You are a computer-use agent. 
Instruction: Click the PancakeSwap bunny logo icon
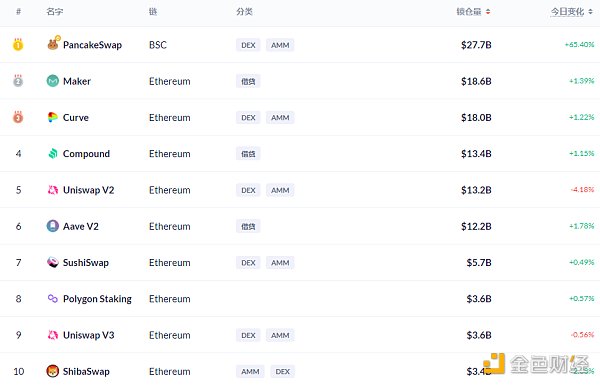[53, 44]
